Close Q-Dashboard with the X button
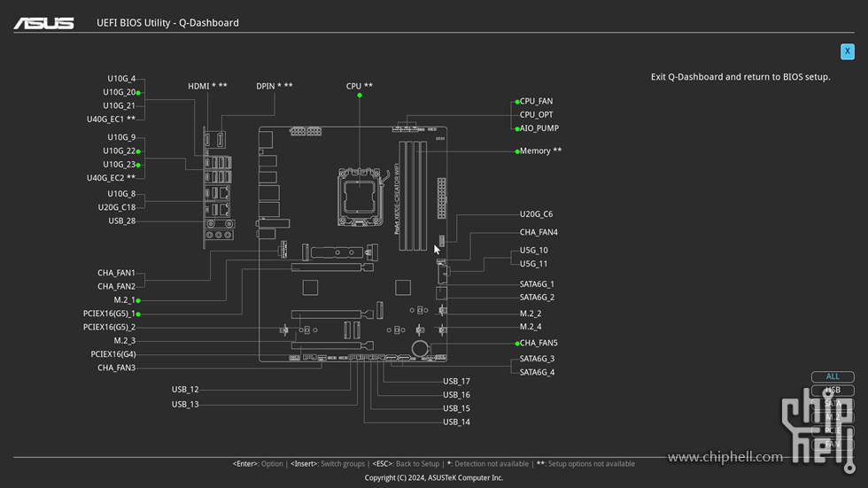Viewport: 868px width, 488px height. (x=847, y=51)
